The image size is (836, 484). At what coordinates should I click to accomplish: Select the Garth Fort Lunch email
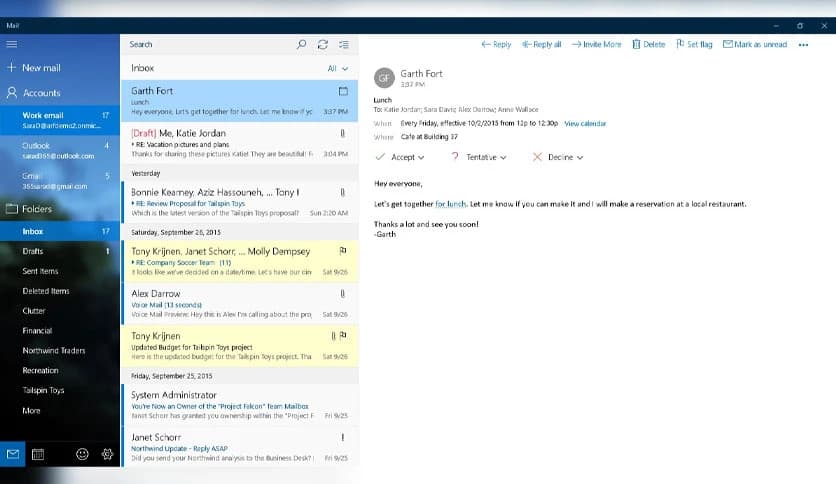240,101
